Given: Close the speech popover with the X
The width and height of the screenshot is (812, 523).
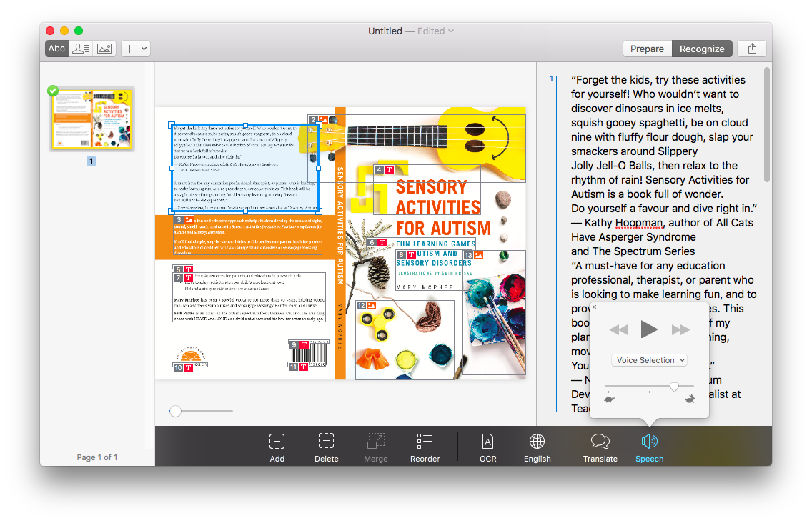Looking at the screenshot, I should tap(593, 307).
